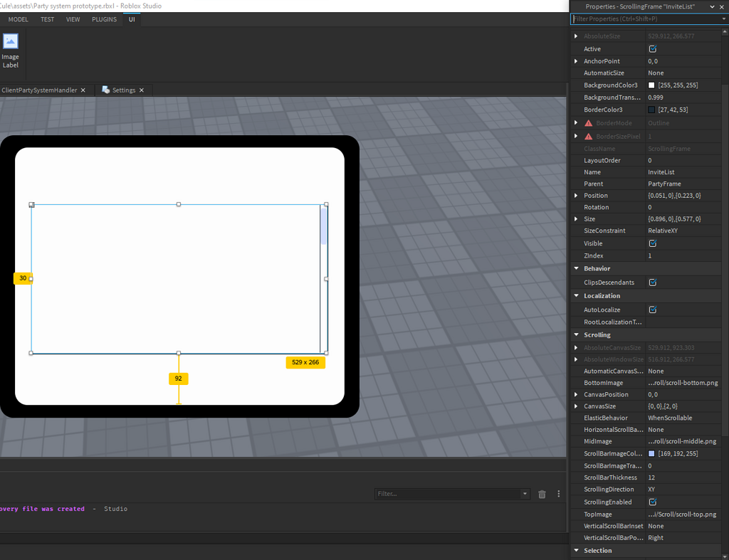Open the MODEL ribbon tab
This screenshot has height=560, width=729.
(x=18, y=19)
